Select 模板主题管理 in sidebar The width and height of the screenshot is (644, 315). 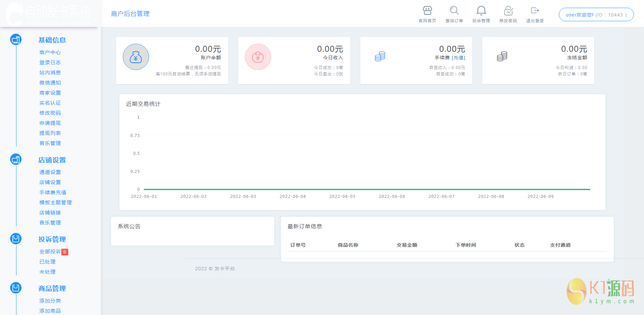[x=56, y=203]
